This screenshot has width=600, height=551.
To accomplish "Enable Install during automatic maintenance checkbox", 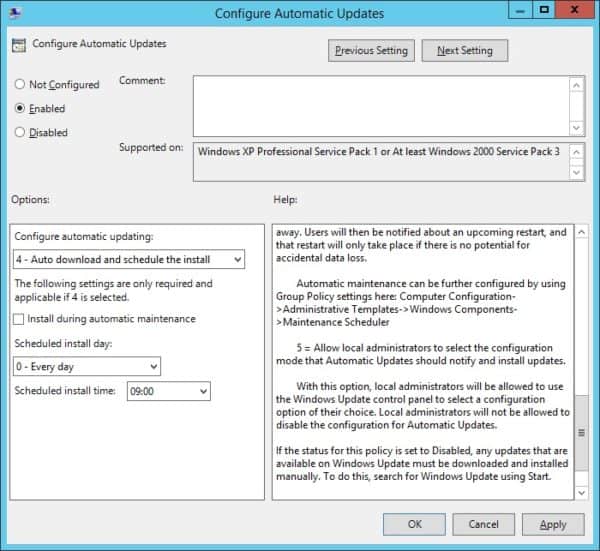I will point(20,319).
